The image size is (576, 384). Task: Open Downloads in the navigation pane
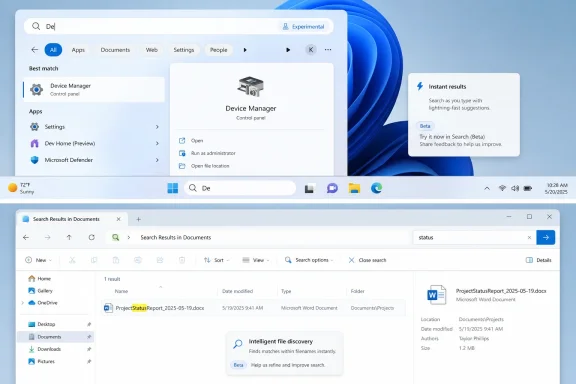tap(49, 349)
